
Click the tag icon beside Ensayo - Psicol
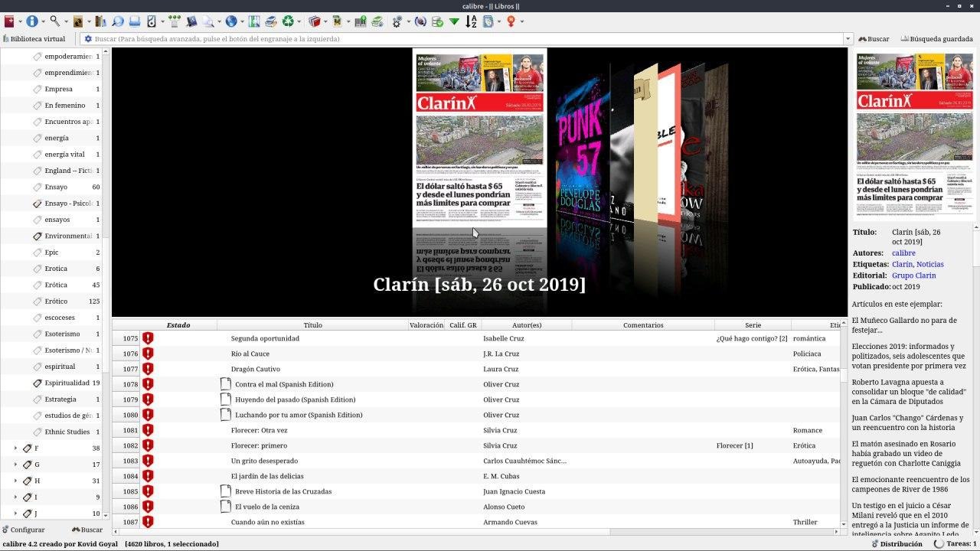(x=38, y=204)
